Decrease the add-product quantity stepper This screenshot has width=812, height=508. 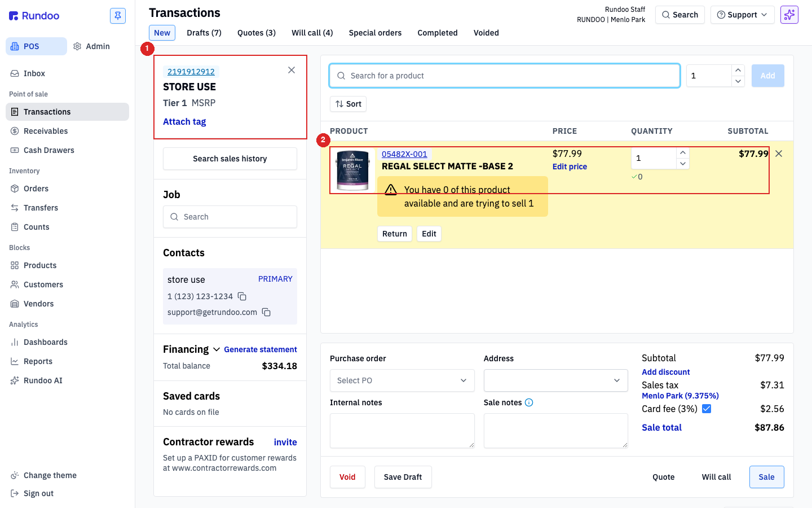pyautogui.click(x=738, y=81)
